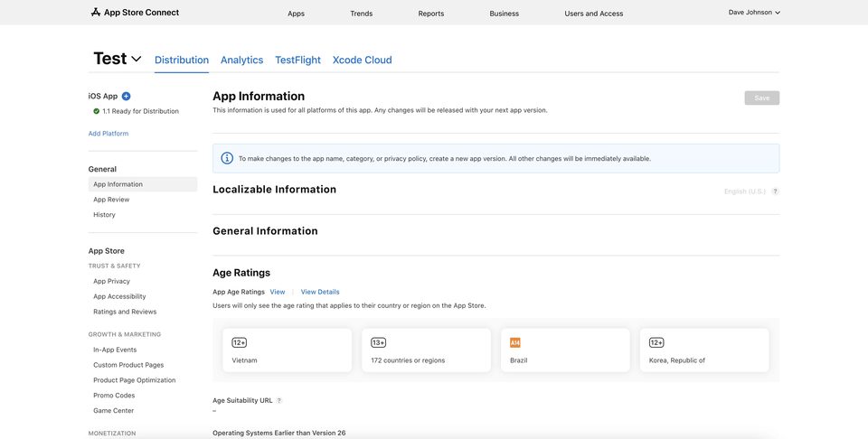Click the General Information heading
The image size is (868, 439).
[x=265, y=231]
